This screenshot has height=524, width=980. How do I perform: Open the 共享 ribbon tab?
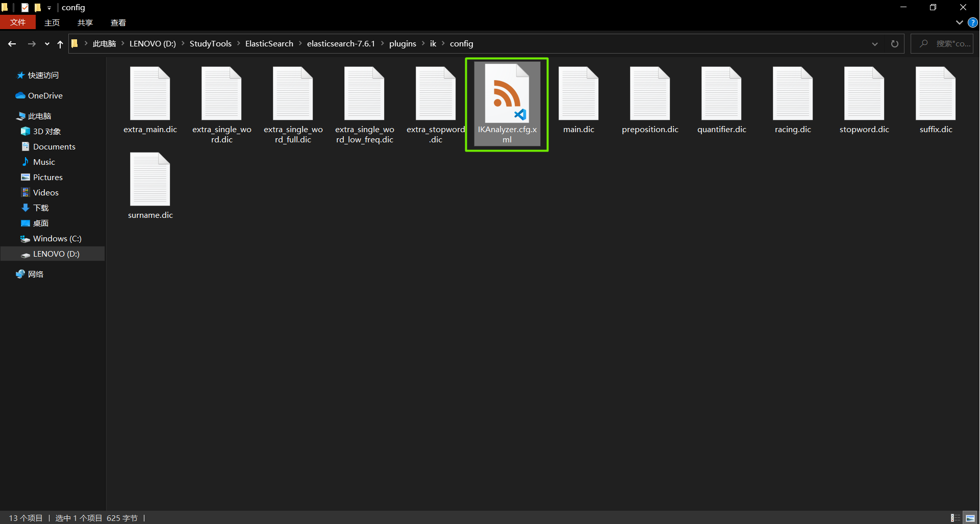point(85,22)
